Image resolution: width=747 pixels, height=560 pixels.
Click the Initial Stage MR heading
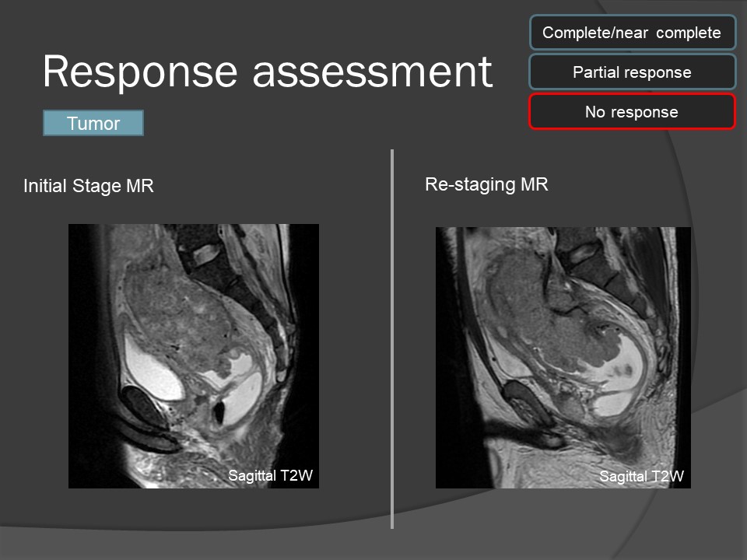coord(89,186)
